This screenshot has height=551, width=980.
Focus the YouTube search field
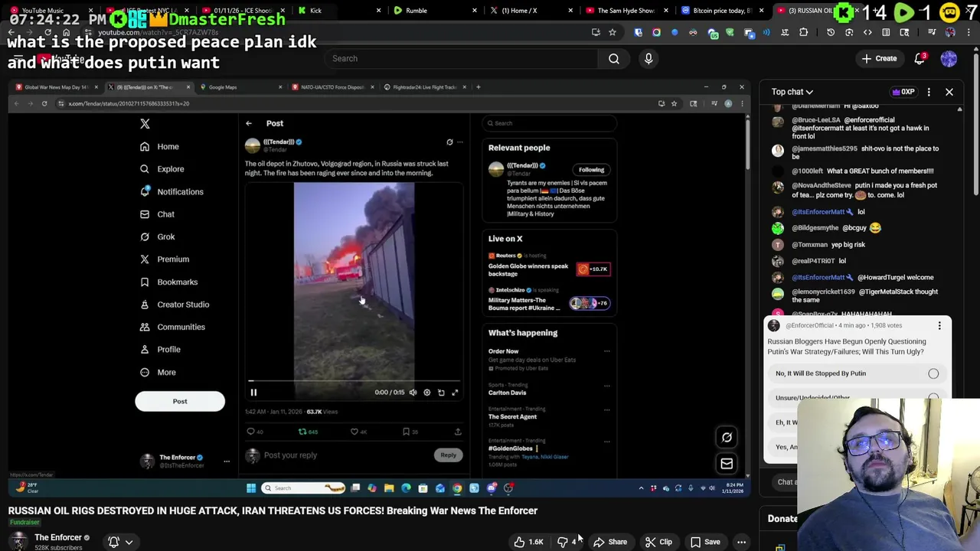pyautogui.click(x=462, y=58)
